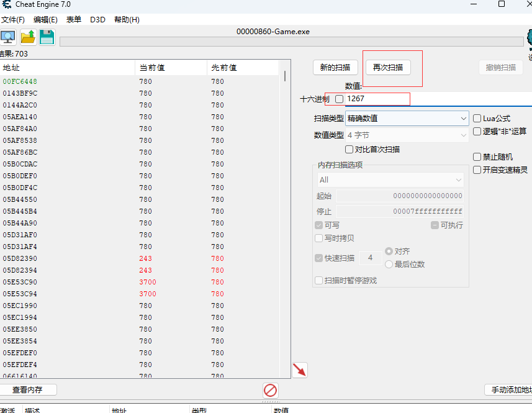Open the 表单 menu

(74, 20)
